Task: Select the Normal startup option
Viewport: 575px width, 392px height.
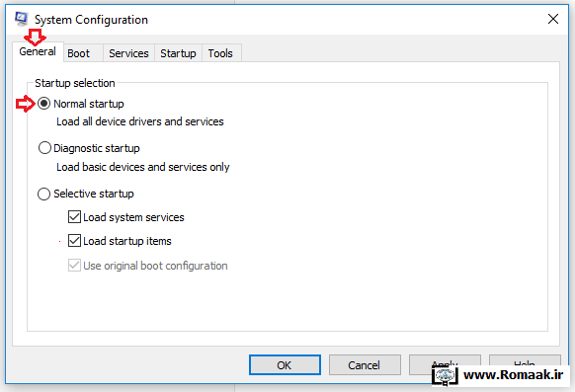Action: point(44,104)
